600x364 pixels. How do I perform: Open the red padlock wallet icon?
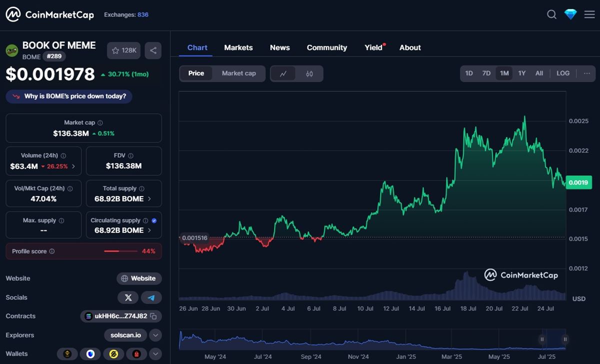[x=136, y=354]
